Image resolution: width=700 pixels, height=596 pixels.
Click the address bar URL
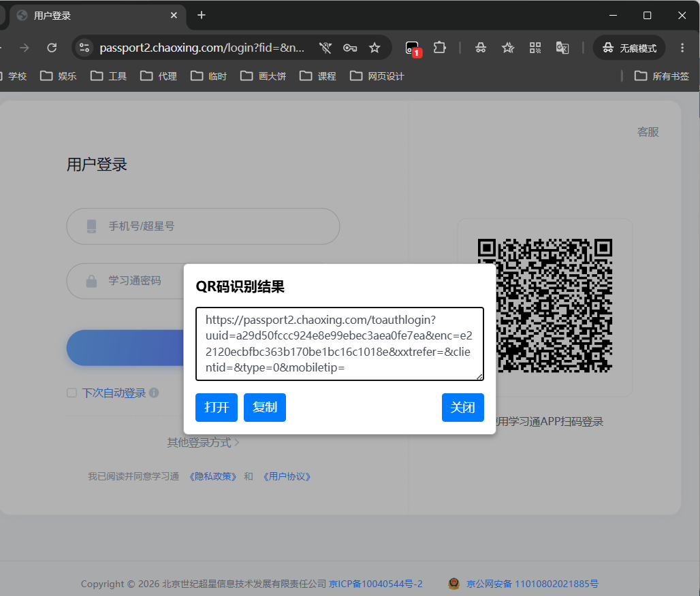tap(202, 48)
